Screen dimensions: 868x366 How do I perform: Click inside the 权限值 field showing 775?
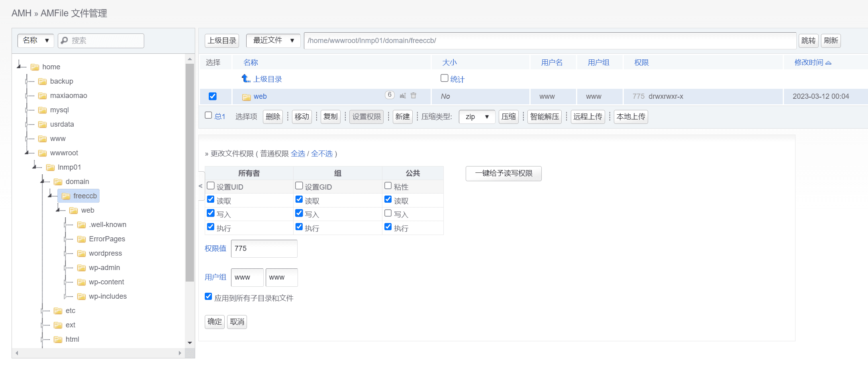coord(264,248)
